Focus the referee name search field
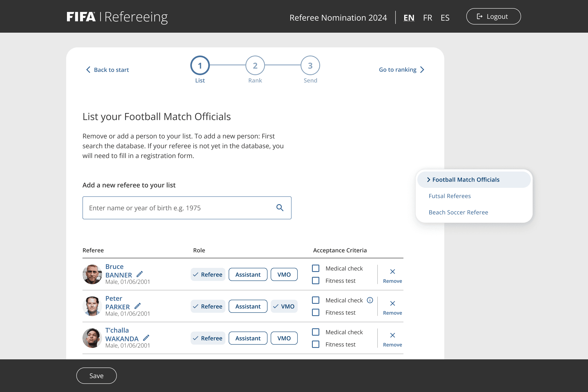This screenshot has height=392, width=588. (187, 208)
